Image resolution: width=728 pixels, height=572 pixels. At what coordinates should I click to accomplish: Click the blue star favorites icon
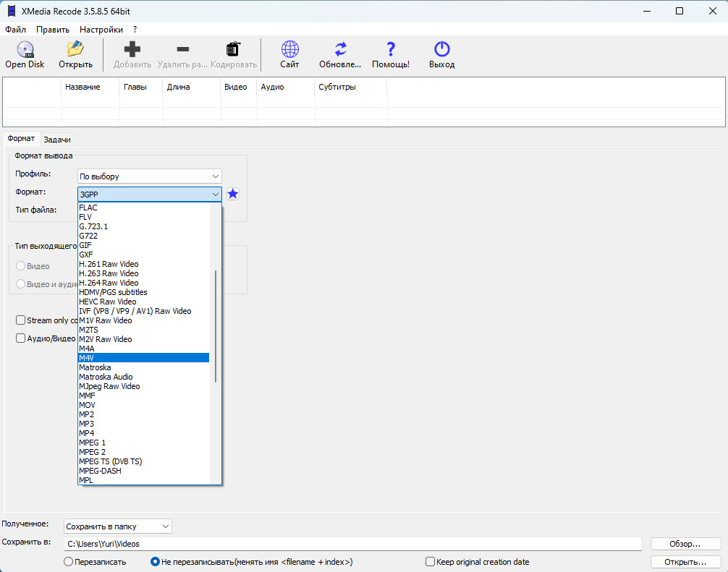(x=233, y=194)
